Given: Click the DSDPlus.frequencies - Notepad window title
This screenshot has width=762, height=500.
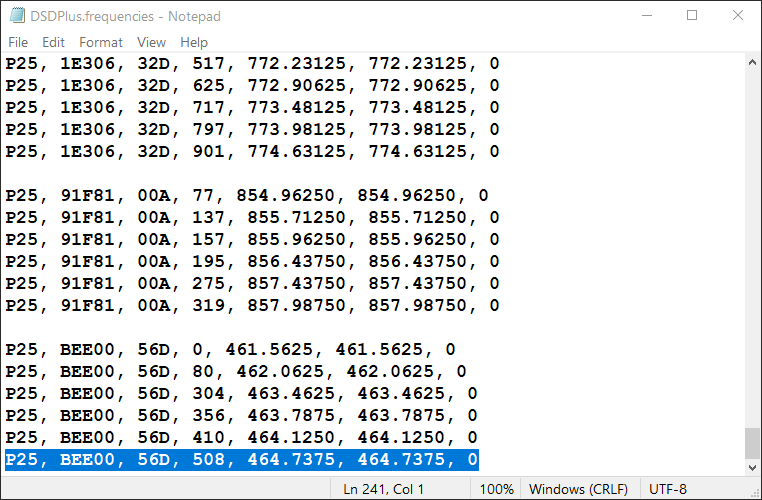Looking at the screenshot, I should click(x=125, y=16).
